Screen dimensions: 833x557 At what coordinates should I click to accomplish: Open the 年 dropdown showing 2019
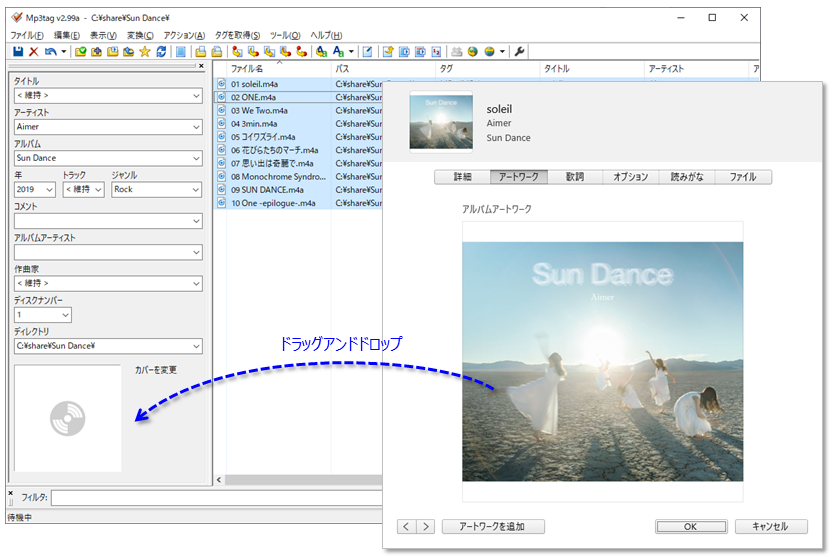[x=49, y=190]
